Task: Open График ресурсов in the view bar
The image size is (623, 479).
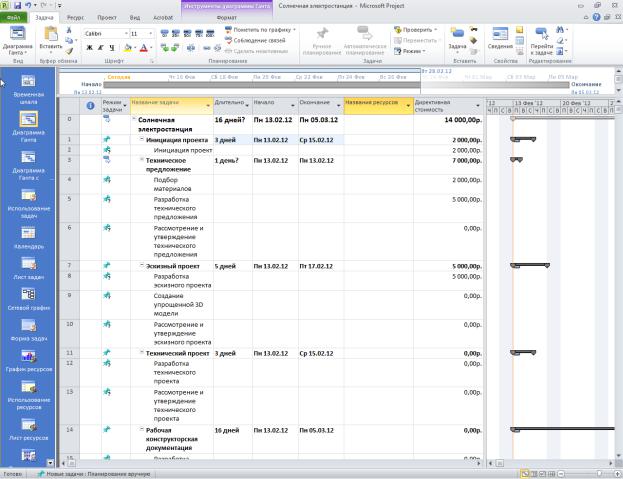Action: point(28,361)
